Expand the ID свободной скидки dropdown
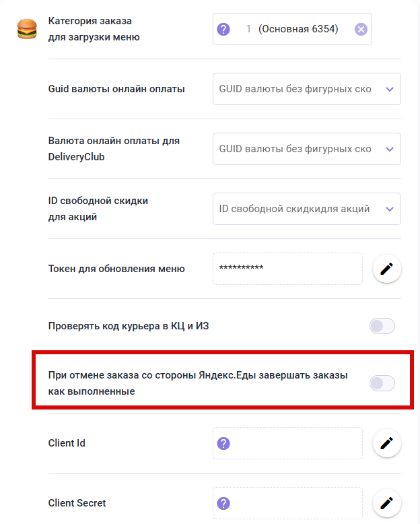Viewport: 420px width, 524px height. pos(389,209)
